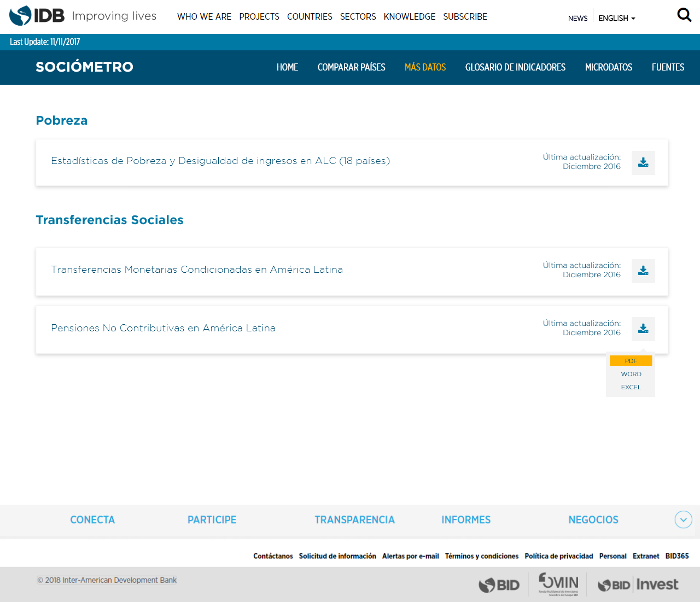Expand the NEGOCIOS footer section
Viewport: 700px width, 602px height.
click(x=593, y=519)
